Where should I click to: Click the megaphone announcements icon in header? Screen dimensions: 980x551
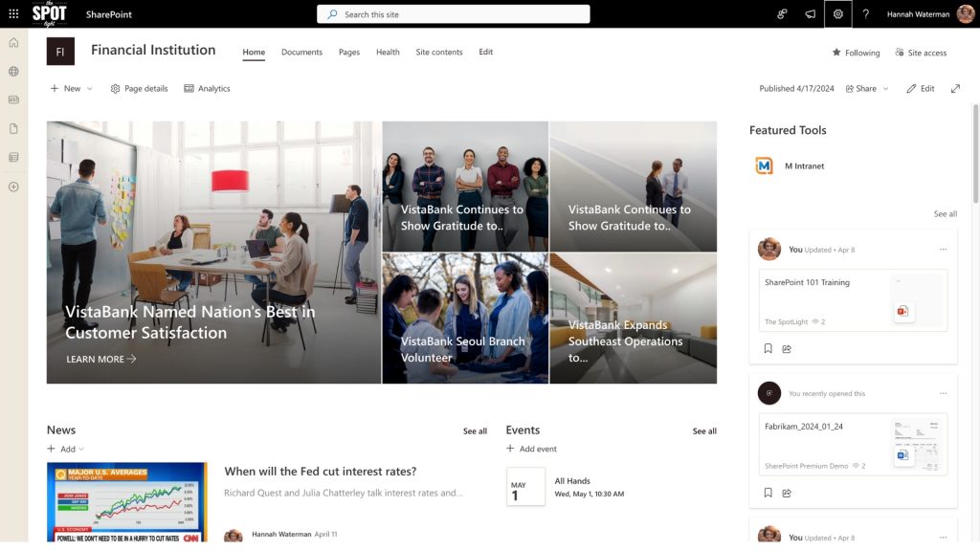point(810,14)
